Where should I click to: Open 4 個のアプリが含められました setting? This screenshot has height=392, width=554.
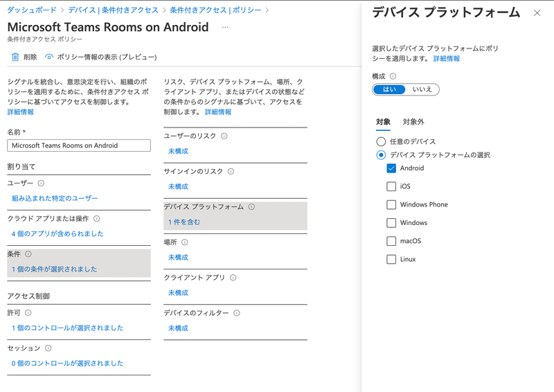coord(57,233)
